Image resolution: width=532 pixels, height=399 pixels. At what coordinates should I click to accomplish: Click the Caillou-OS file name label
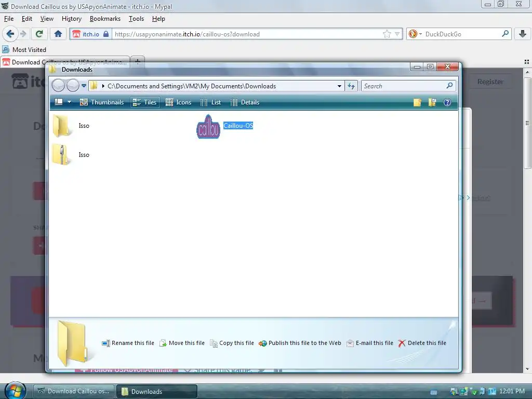pyautogui.click(x=238, y=126)
